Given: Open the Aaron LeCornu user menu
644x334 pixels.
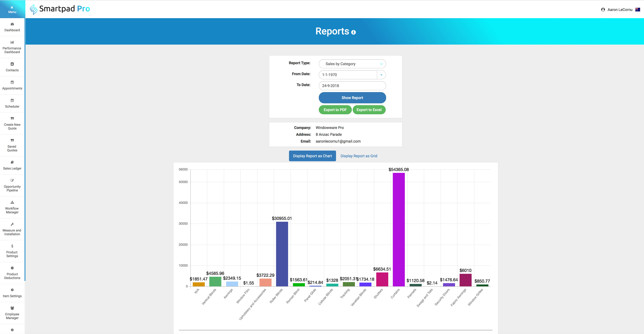Looking at the screenshot, I should [617, 9].
